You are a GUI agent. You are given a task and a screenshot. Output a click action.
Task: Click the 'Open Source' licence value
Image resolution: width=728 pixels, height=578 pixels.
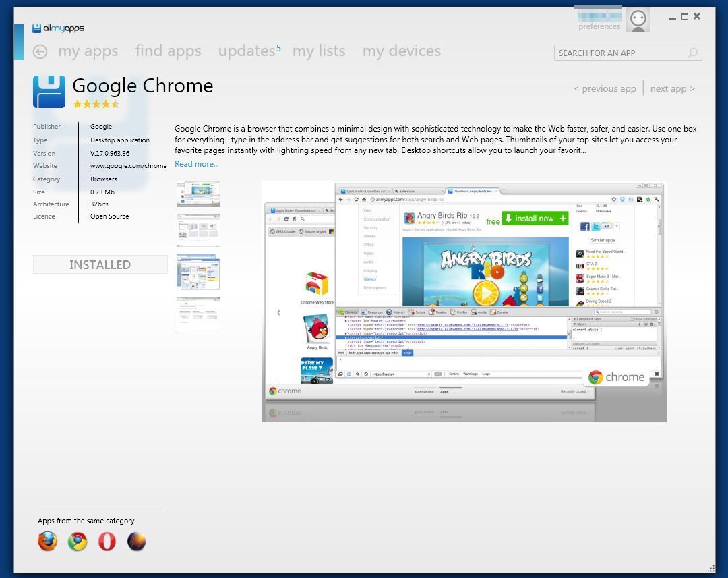point(110,216)
